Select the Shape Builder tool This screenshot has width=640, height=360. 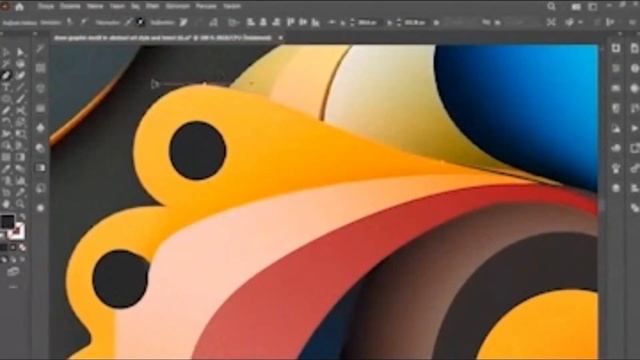[x=6, y=145]
